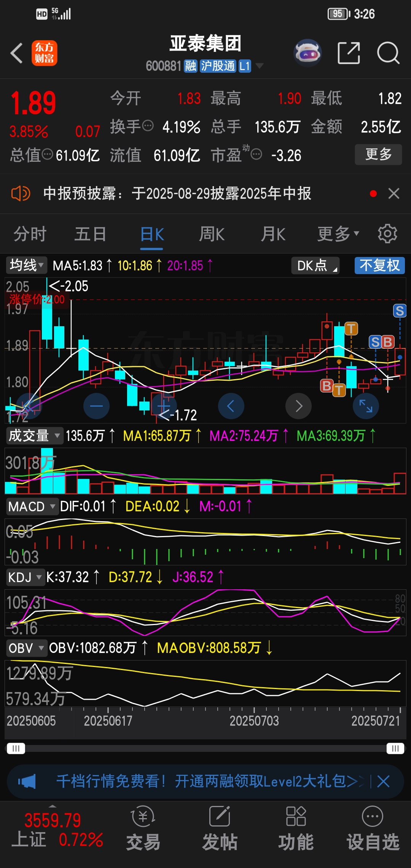Tap the megaphone promo icon

tap(27, 782)
